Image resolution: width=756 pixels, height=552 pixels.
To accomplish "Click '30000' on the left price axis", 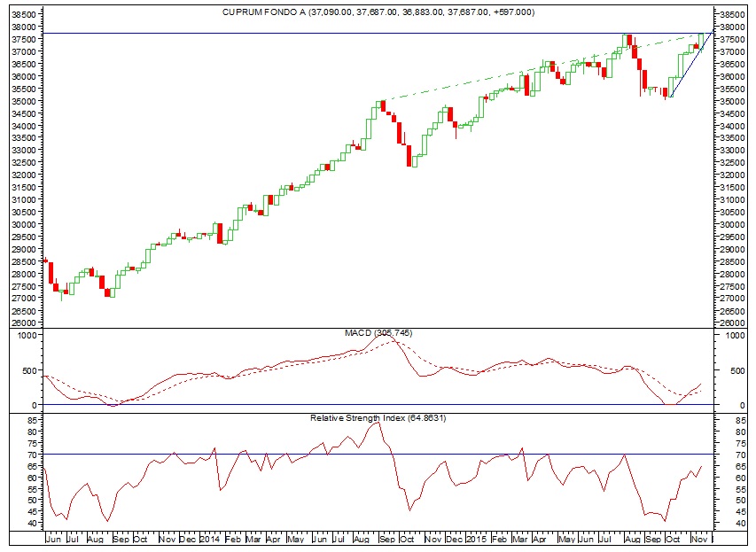I will coord(24,224).
